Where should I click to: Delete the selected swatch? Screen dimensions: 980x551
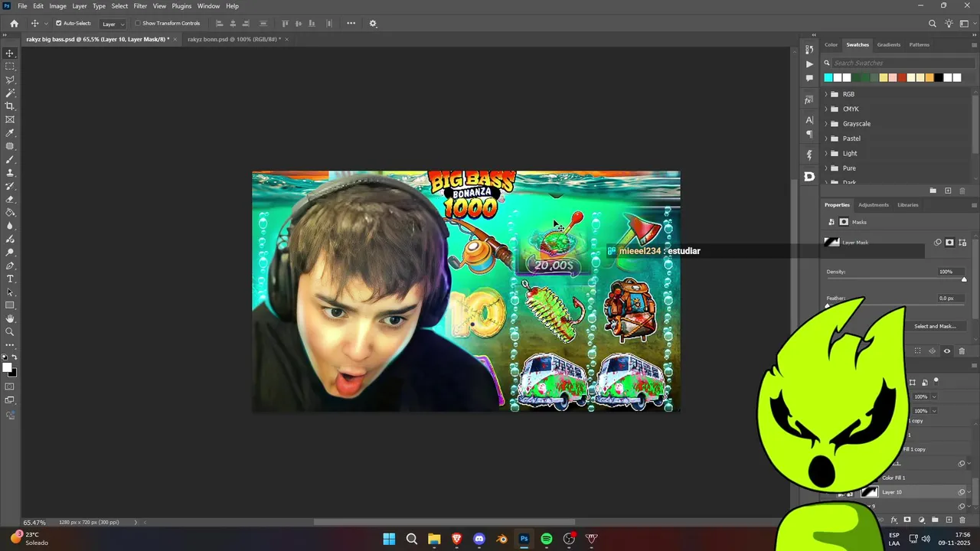(x=962, y=191)
